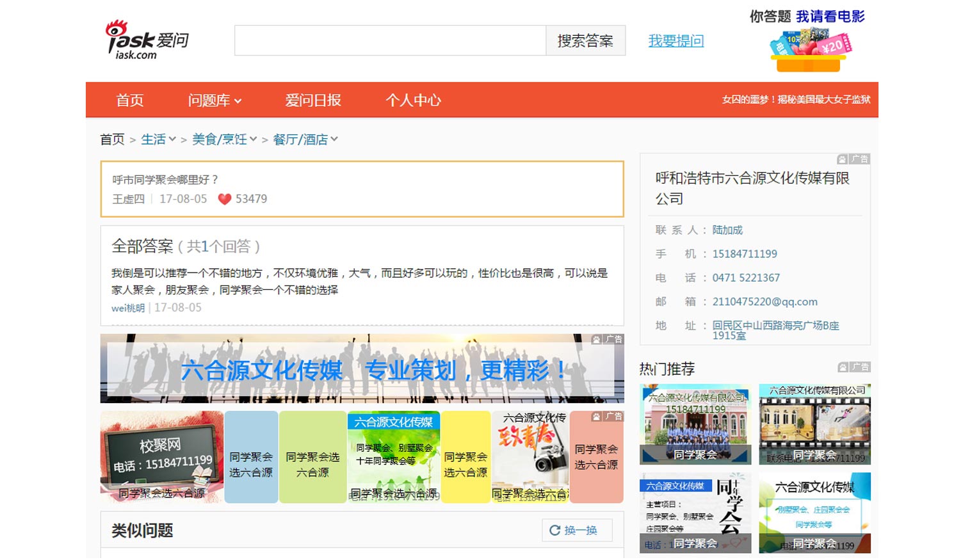Click the 广告 badge on company info card
The height and width of the screenshot is (560, 963).
coord(854,159)
